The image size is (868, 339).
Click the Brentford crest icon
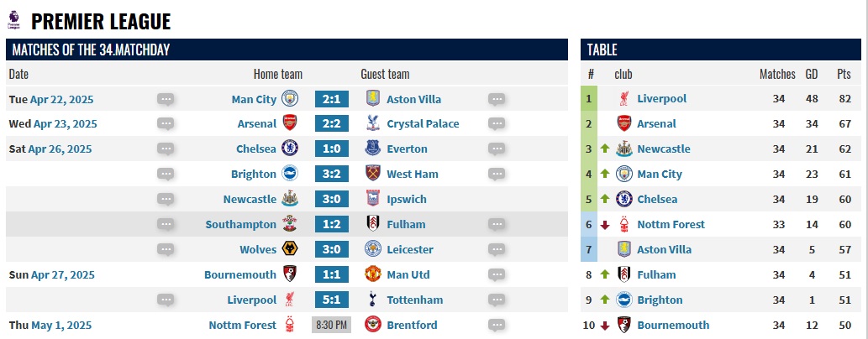[x=373, y=325]
